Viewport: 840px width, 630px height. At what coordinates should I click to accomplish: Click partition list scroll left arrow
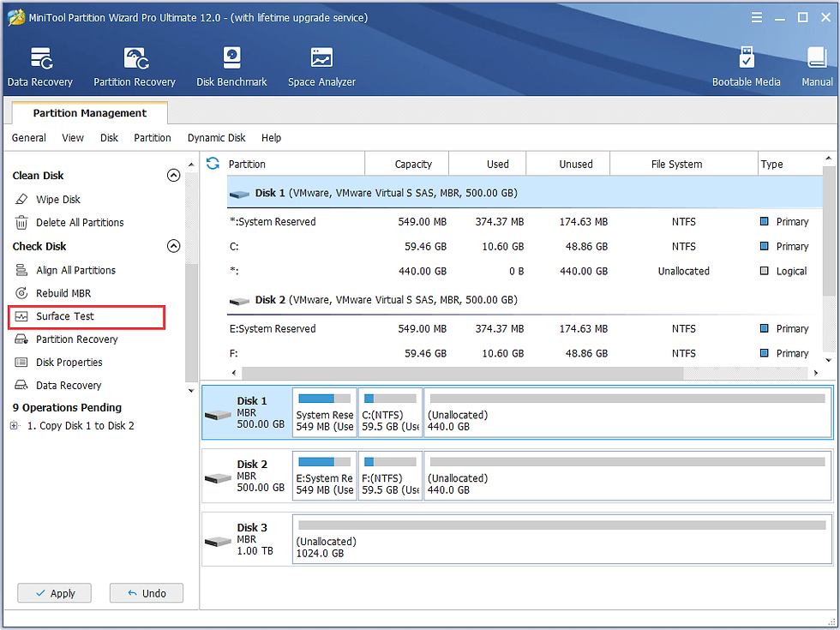click(234, 372)
